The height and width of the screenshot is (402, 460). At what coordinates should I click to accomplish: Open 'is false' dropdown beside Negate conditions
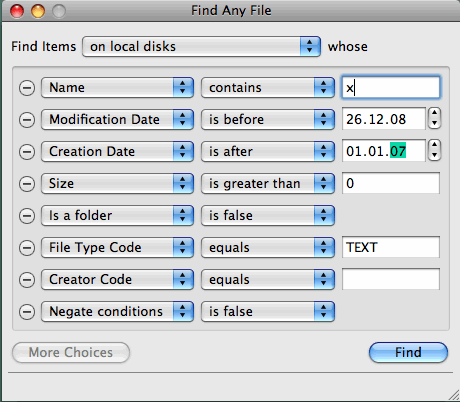(268, 311)
